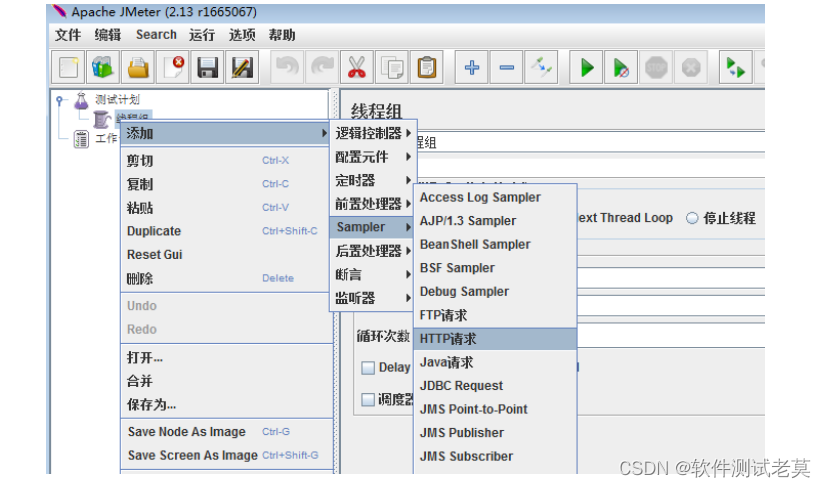This screenshot has width=826, height=488.
Task: Click the Cut scissors icon
Action: point(357,67)
